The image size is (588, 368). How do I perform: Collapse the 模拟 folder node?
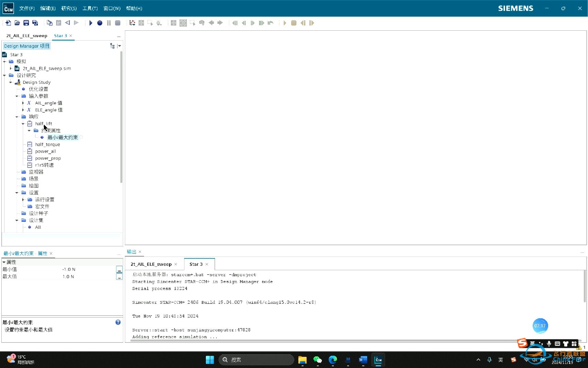click(4, 62)
